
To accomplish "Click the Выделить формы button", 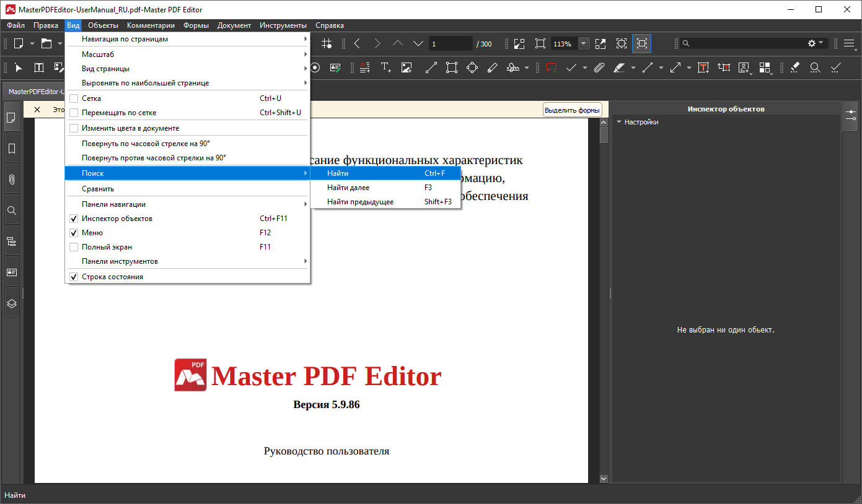I will [572, 110].
